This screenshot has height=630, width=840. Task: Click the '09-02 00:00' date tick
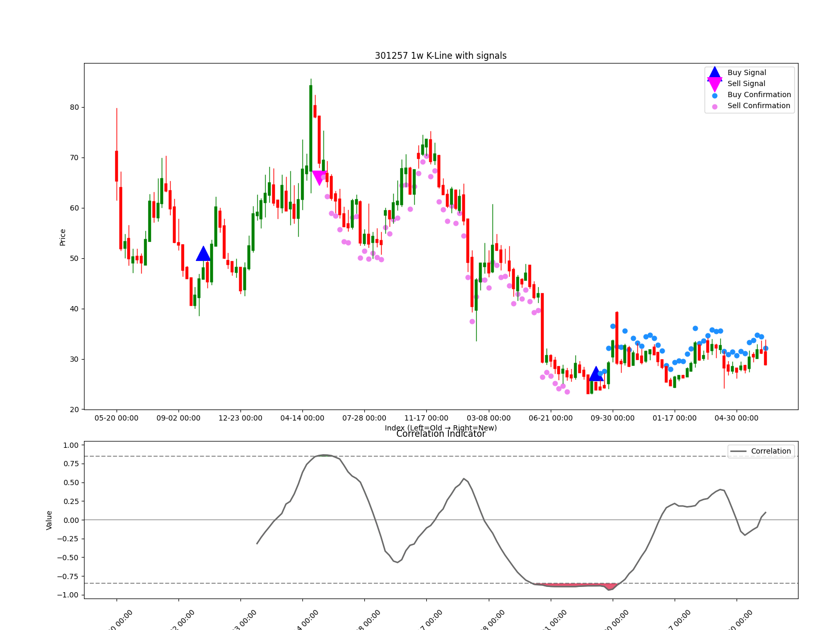coord(178,418)
